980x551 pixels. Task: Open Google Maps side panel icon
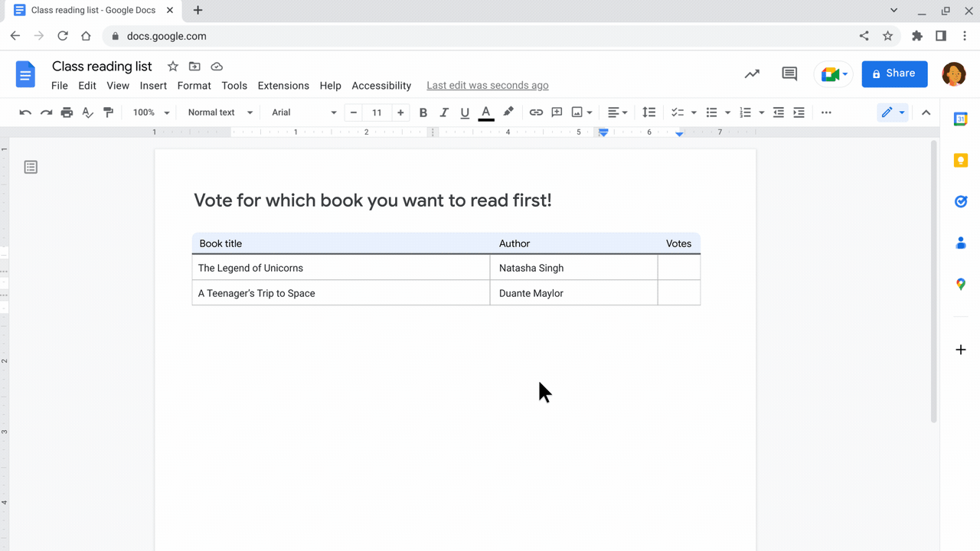(x=960, y=284)
